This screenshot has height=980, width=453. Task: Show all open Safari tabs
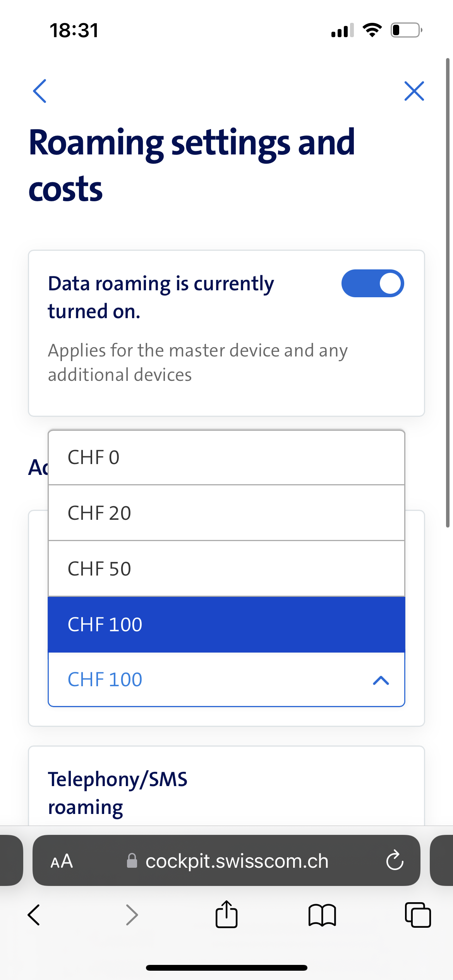(418, 915)
